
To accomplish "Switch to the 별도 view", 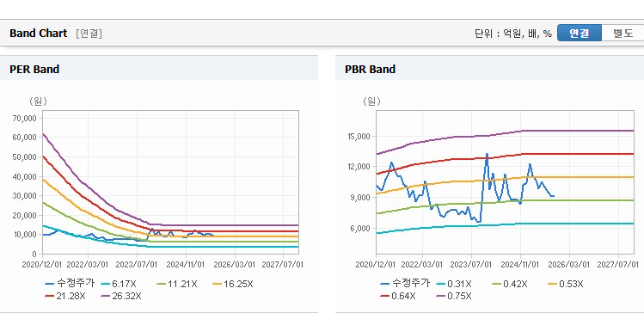I will coord(623,34).
